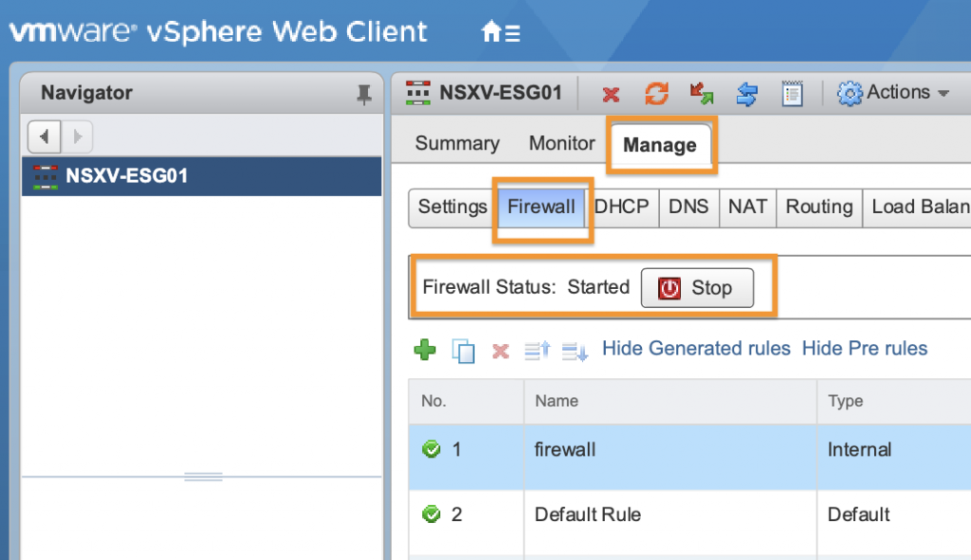971x560 pixels.
Task: Open the NAT sub-tab
Action: (747, 207)
